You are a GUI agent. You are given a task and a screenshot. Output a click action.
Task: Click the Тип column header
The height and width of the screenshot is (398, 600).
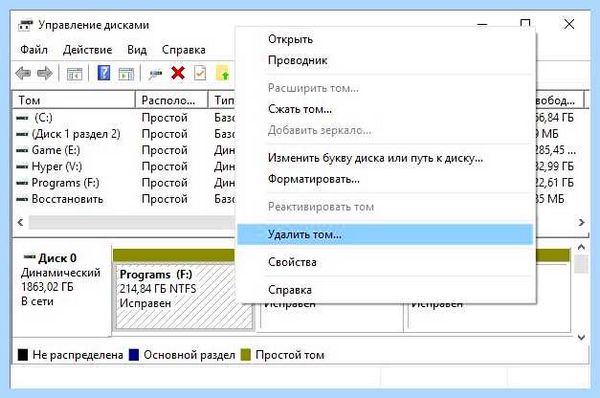[222, 100]
